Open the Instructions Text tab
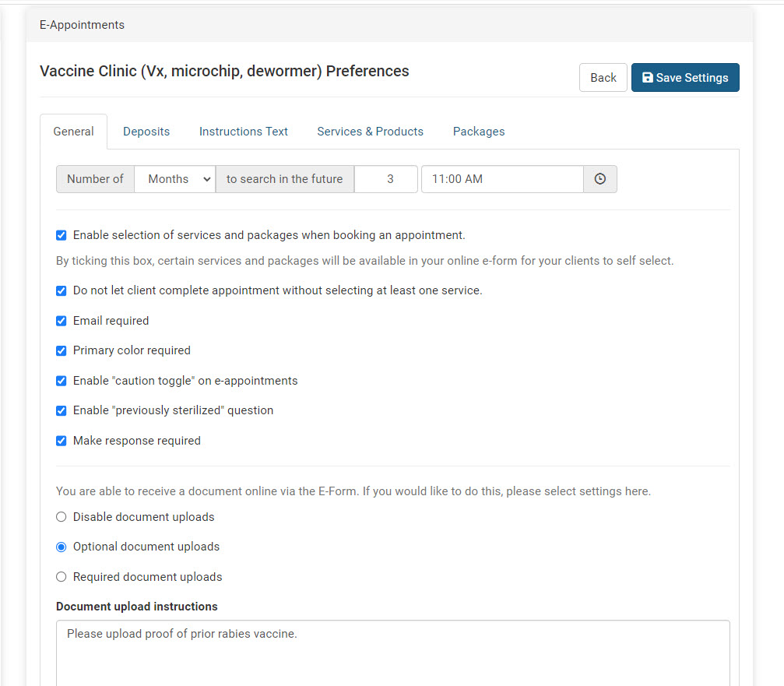This screenshot has width=784, height=686. [x=244, y=132]
